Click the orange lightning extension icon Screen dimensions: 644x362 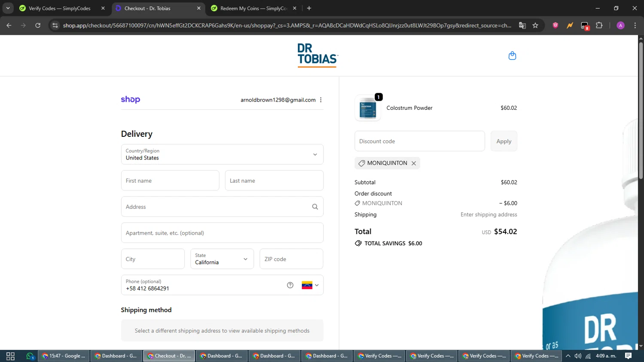[x=570, y=25]
